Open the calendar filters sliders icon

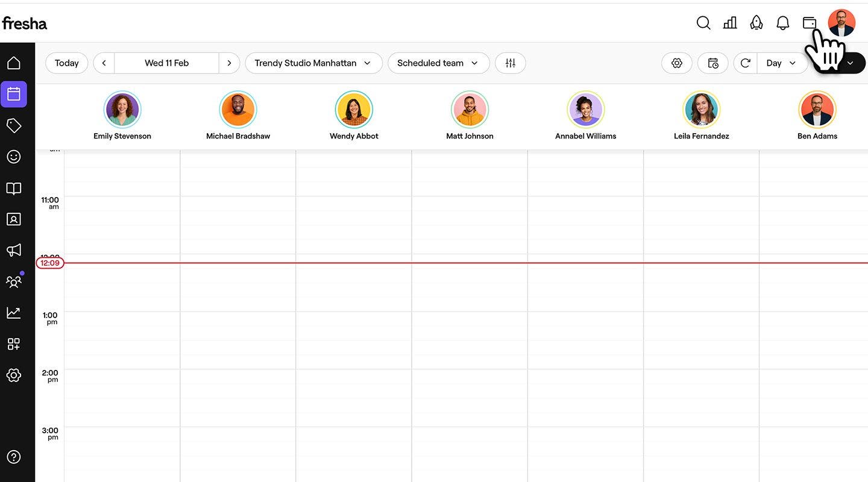point(511,63)
